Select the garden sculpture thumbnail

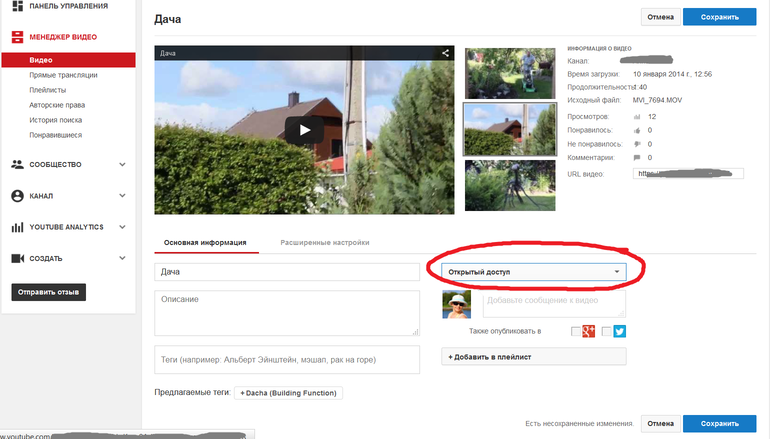510,186
